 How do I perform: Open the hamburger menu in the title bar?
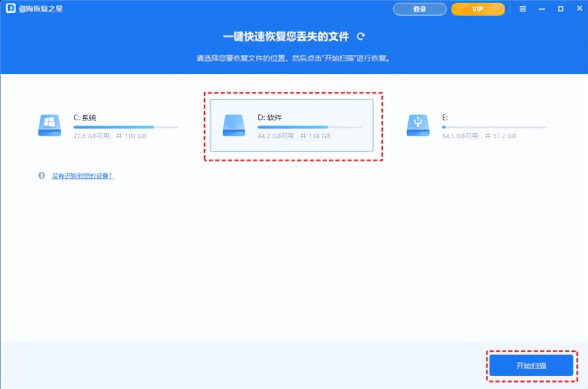pyautogui.click(x=523, y=9)
